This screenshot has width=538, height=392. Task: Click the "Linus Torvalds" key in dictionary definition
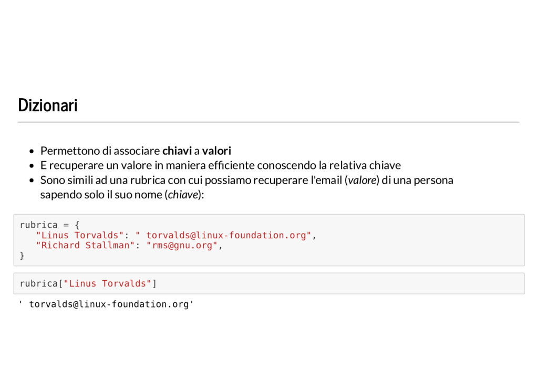pyautogui.click(x=80, y=236)
